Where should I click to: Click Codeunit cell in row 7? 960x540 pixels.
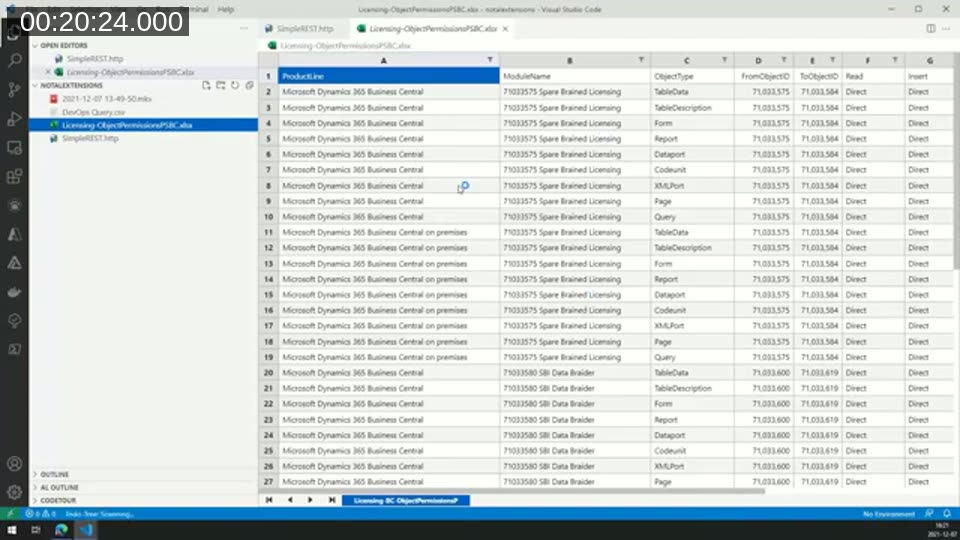coord(692,170)
